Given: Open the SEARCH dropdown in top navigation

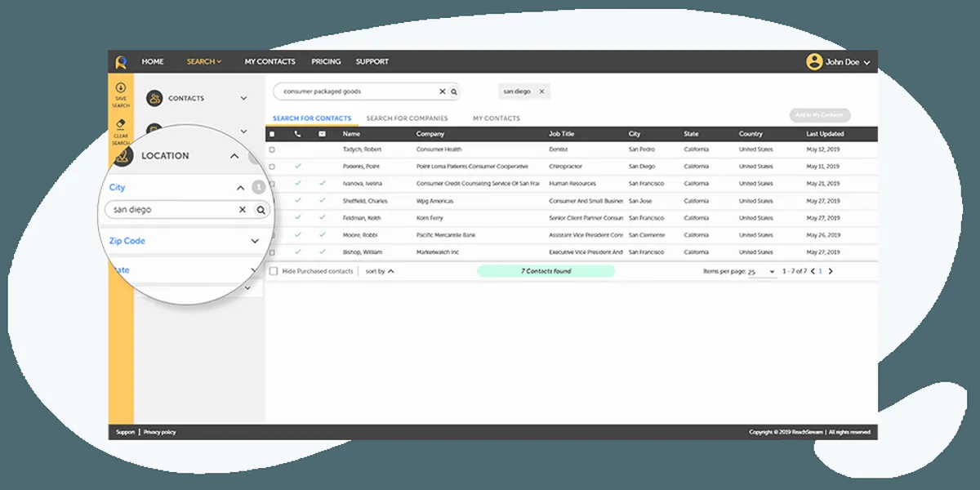Looking at the screenshot, I should 203,61.
